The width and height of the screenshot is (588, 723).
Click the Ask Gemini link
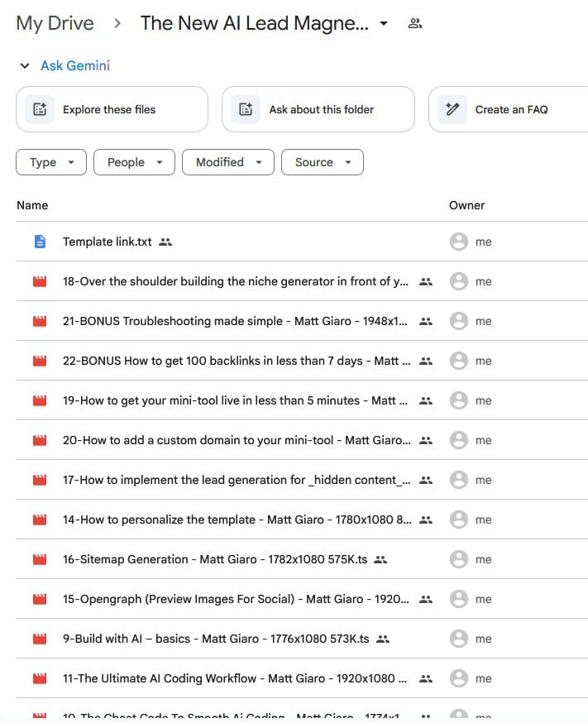coord(74,66)
